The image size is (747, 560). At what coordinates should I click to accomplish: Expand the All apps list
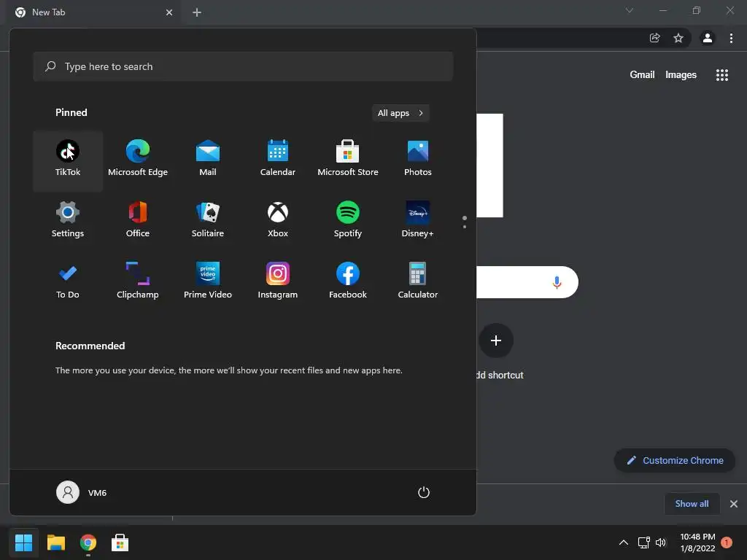[400, 113]
